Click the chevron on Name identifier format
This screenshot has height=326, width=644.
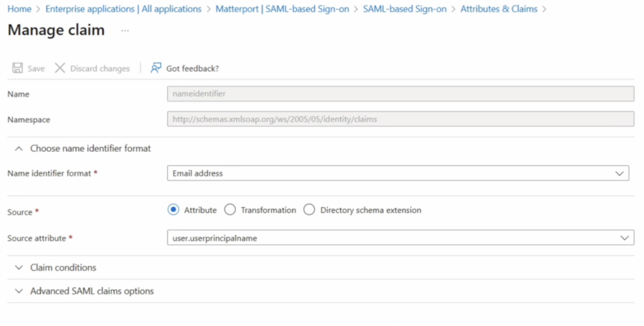[x=620, y=173]
